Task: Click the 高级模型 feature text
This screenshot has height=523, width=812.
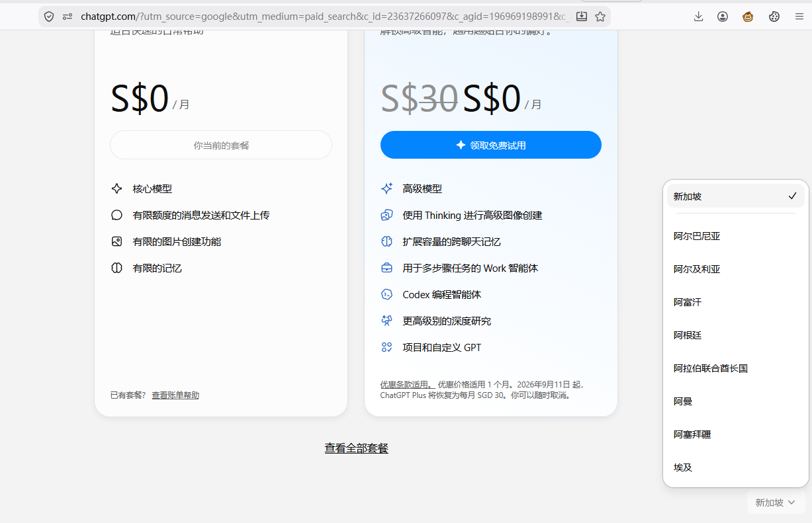Action: 422,188
